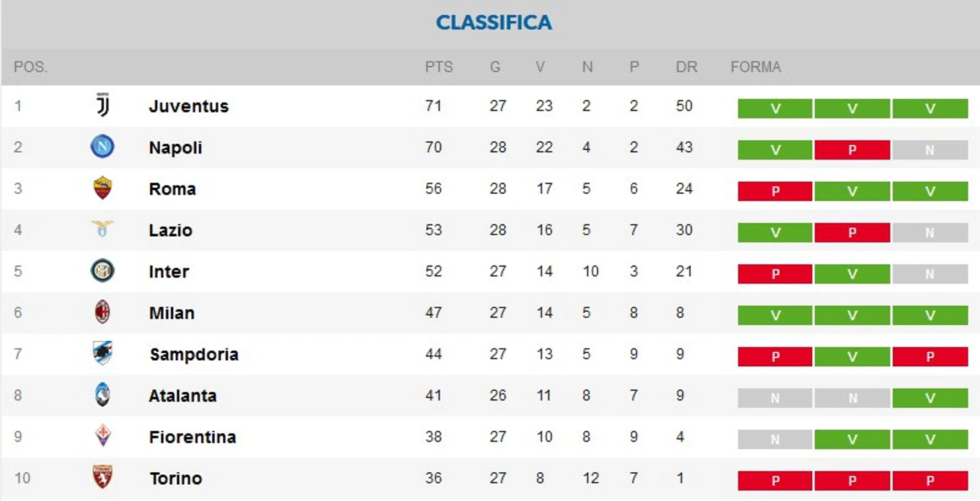The height and width of the screenshot is (501, 980).
Task: Open the Sampdoria team name link
Action: [194, 354]
